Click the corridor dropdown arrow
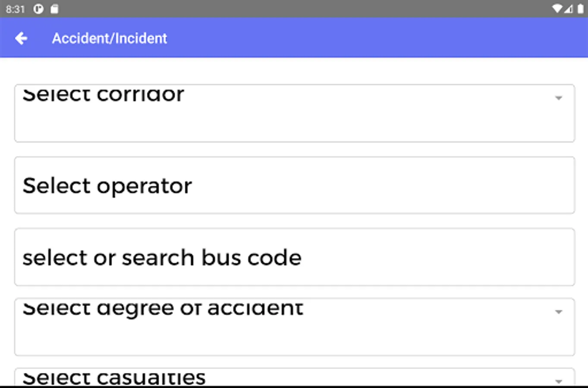Screen dimensions: 588x388 (x=559, y=98)
